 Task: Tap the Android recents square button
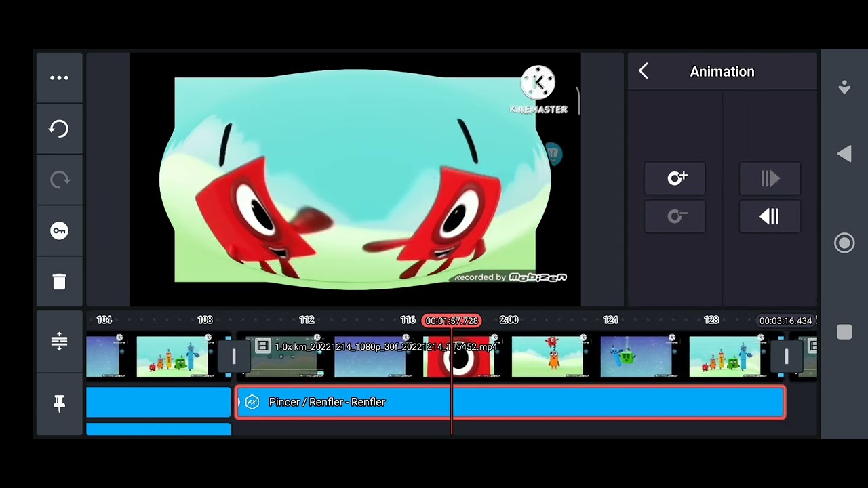[844, 331]
